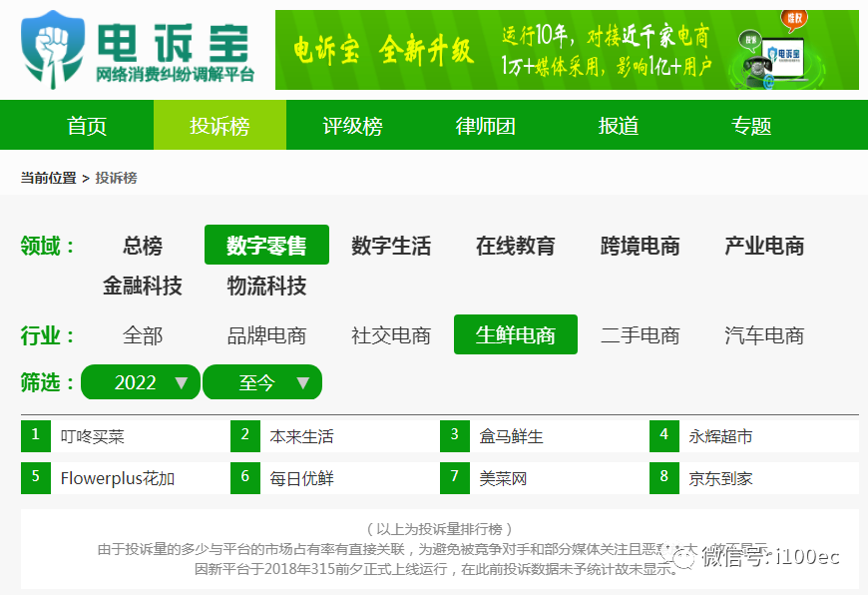Open the 评级榜 nav tab
The image size is (868, 595).
pos(352,126)
